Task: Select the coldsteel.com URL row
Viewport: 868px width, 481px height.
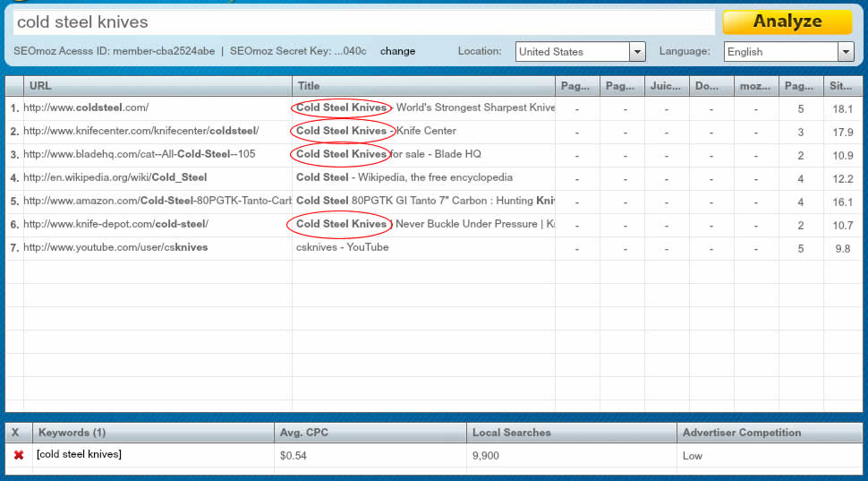Action: 86,108
